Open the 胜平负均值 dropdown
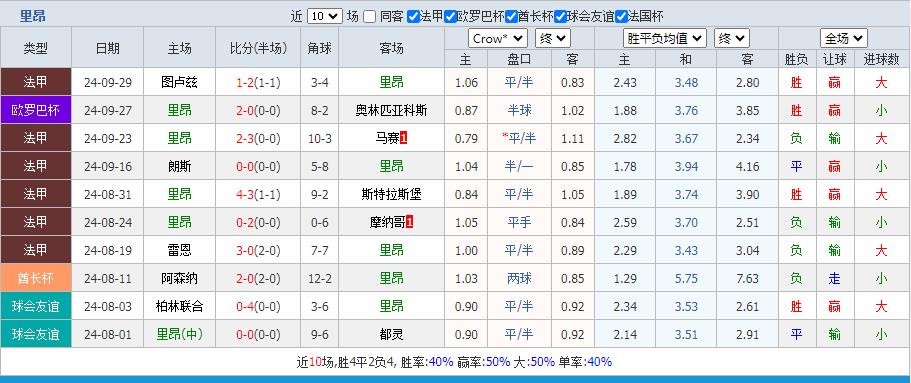Viewport: 911px width, 383px height. 665,39
